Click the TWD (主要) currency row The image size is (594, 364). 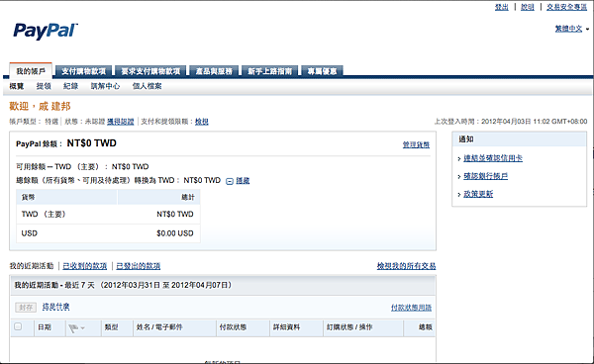[x=108, y=215]
